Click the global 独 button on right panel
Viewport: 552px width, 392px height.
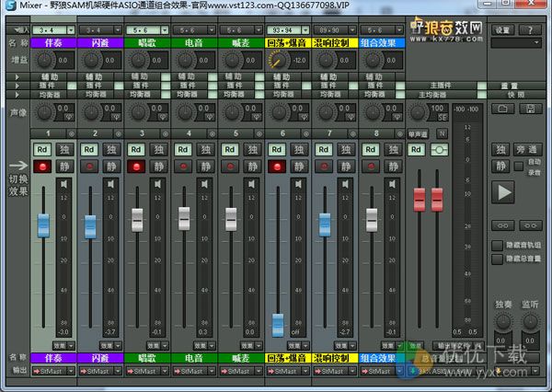(500, 150)
